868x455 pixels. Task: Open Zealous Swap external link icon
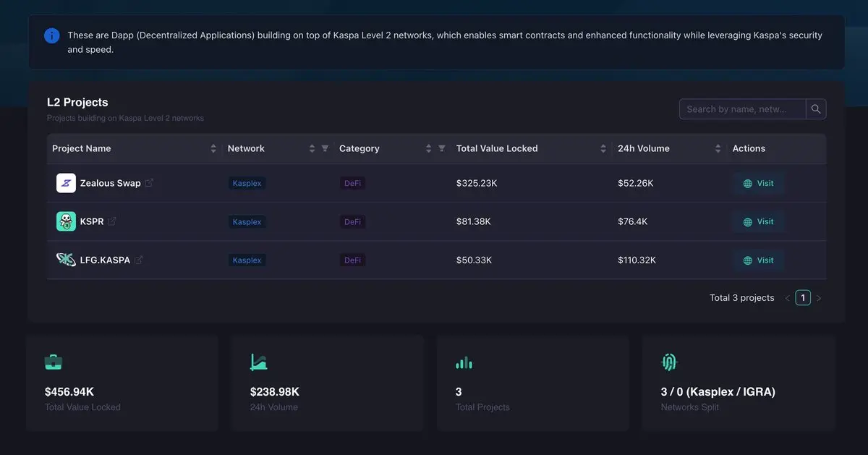(149, 183)
